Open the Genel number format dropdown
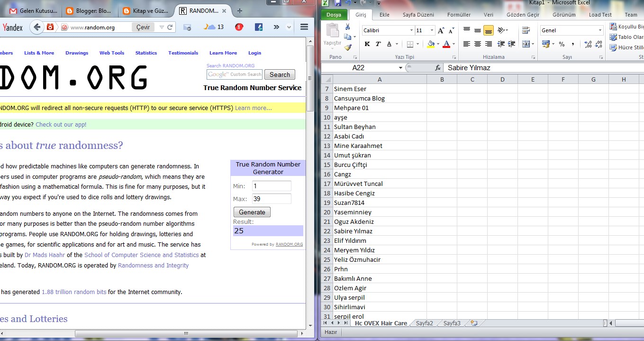The height and width of the screenshot is (341, 644). click(x=600, y=30)
